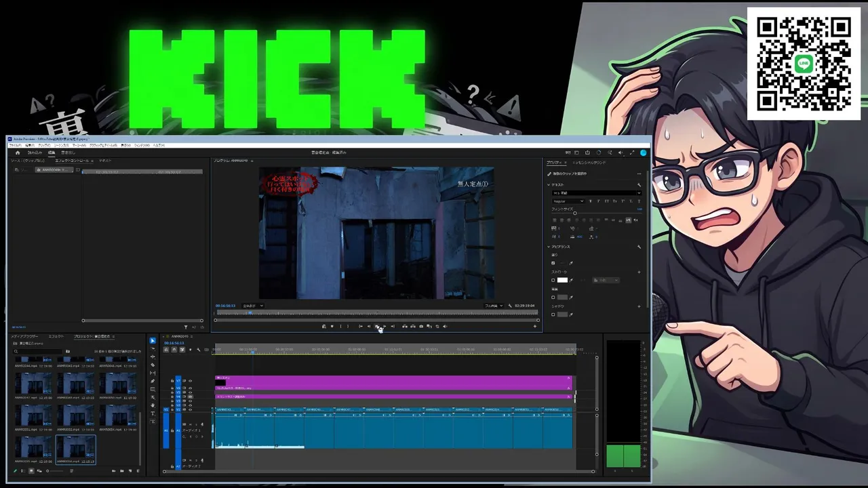Open the shadow color swatch

click(x=562, y=314)
